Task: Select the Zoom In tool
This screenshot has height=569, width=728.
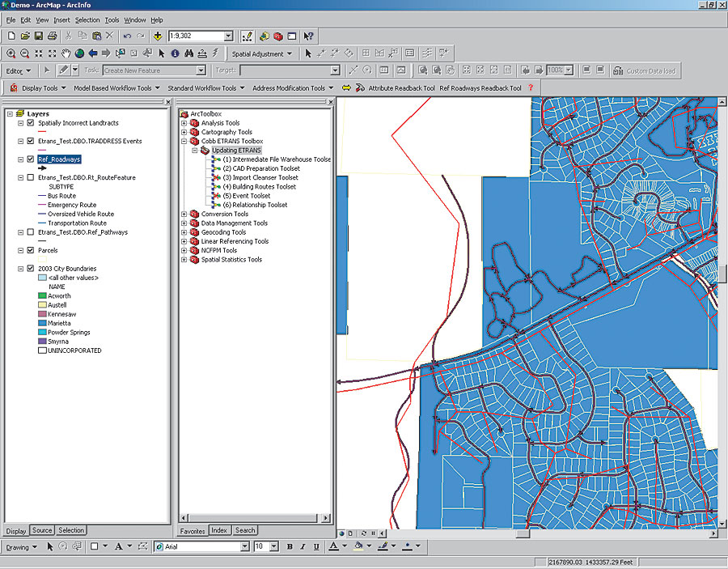Action: pyautogui.click(x=11, y=53)
